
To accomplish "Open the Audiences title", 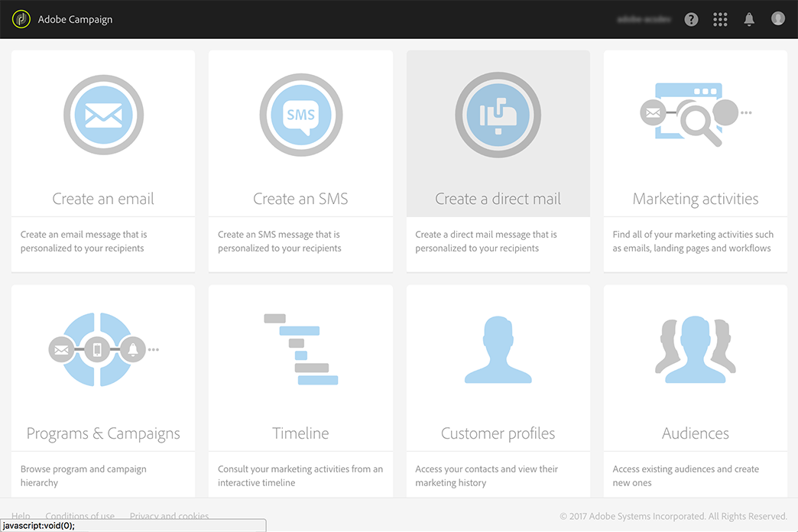I will (696, 433).
